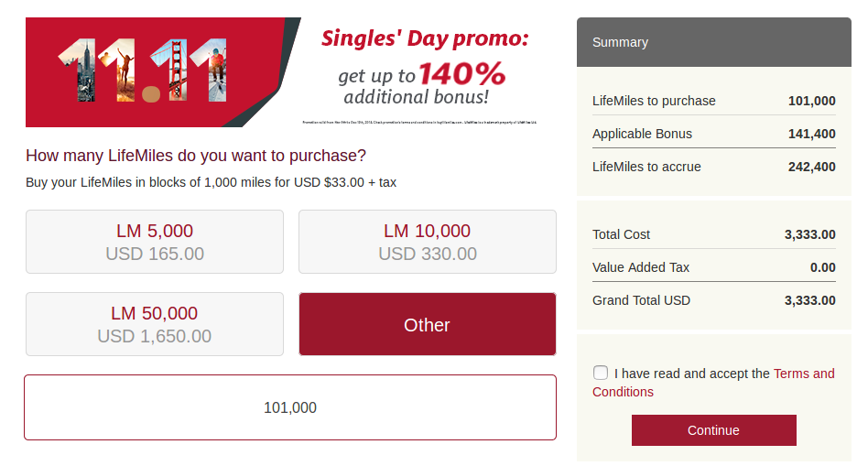Click the LifeMiles to purchase value 101,000

811,101
